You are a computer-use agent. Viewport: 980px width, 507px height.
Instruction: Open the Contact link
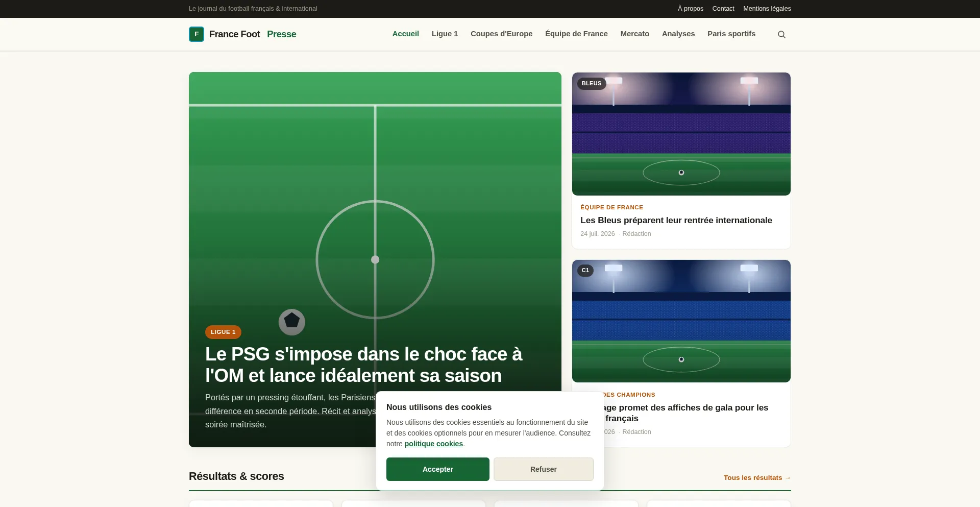tap(723, 9)
